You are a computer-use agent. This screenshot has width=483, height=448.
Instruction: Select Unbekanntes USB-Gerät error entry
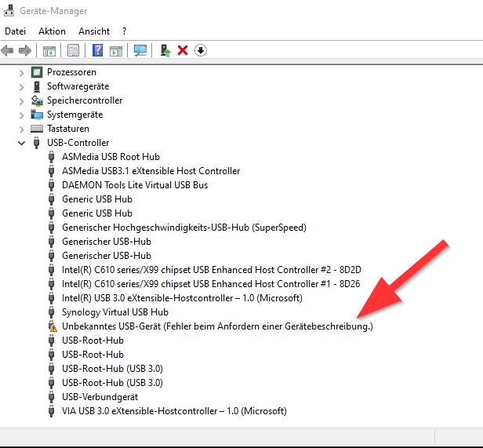217,326
